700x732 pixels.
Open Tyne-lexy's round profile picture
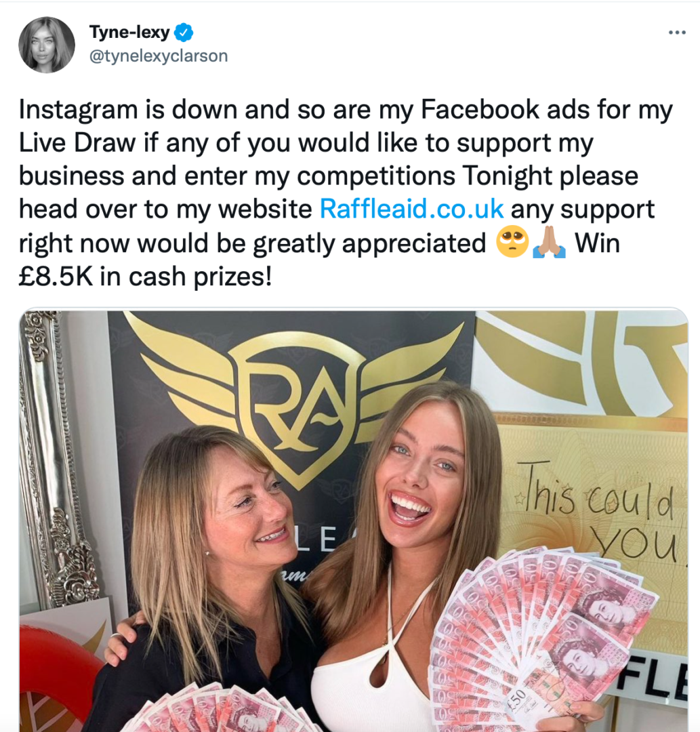click(x=47, y=45)
